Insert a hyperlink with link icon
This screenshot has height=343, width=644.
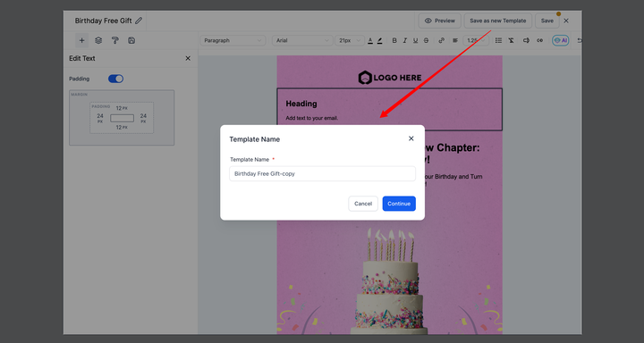point(442,40)
